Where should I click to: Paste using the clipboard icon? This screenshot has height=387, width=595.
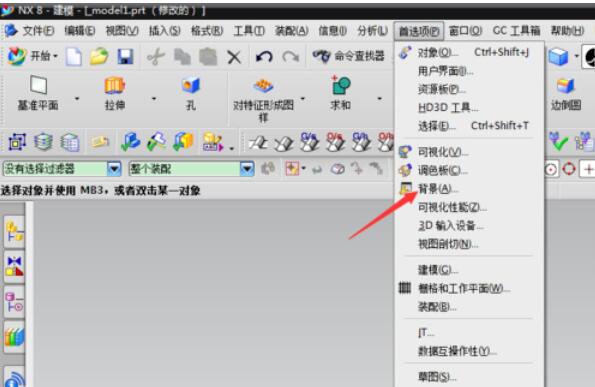pos(208,57)
